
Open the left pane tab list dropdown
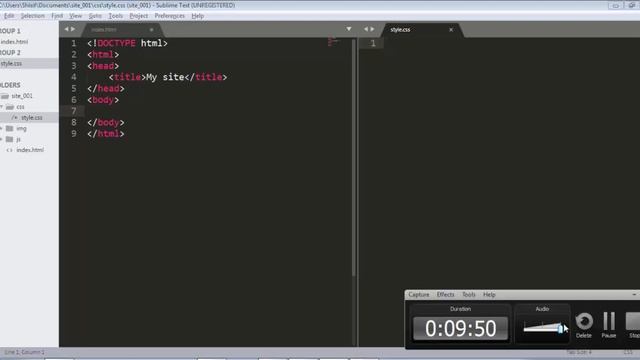coord(349,29)
